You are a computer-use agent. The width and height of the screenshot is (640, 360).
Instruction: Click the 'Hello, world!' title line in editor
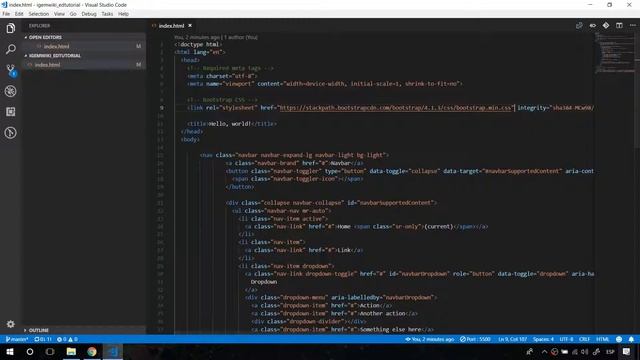point(232,124)
